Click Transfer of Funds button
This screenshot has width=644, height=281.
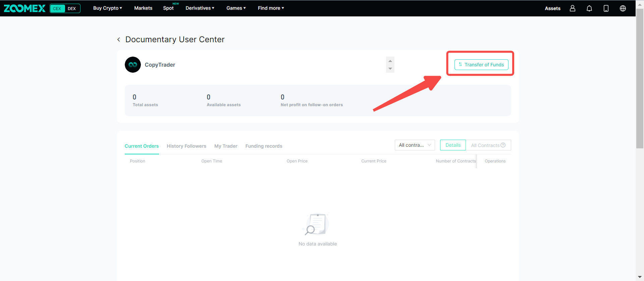(x=481, y=65)
